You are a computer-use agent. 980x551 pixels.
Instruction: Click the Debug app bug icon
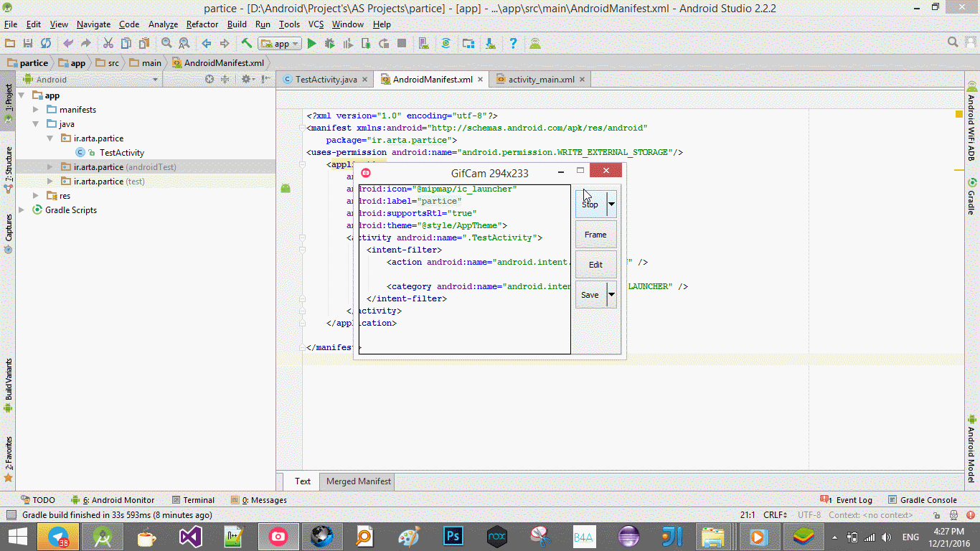pos(329,44)
